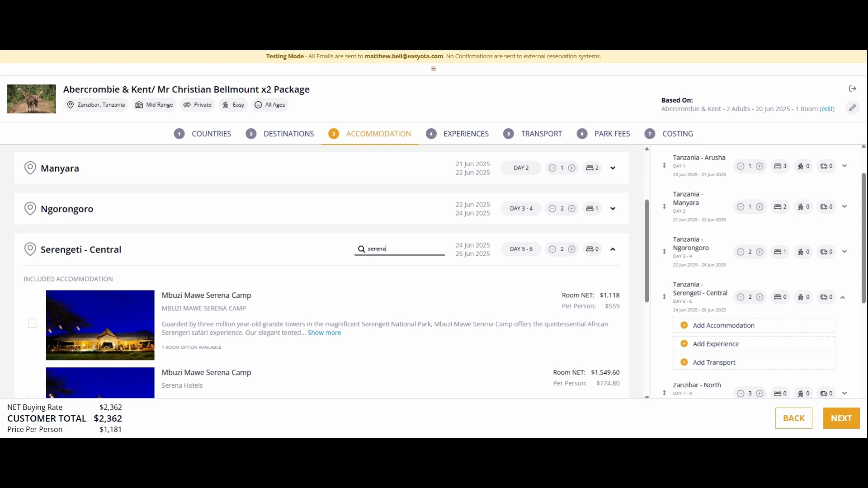Expand Zanzibar - North in the itinerary sidebar

point(844,393)
